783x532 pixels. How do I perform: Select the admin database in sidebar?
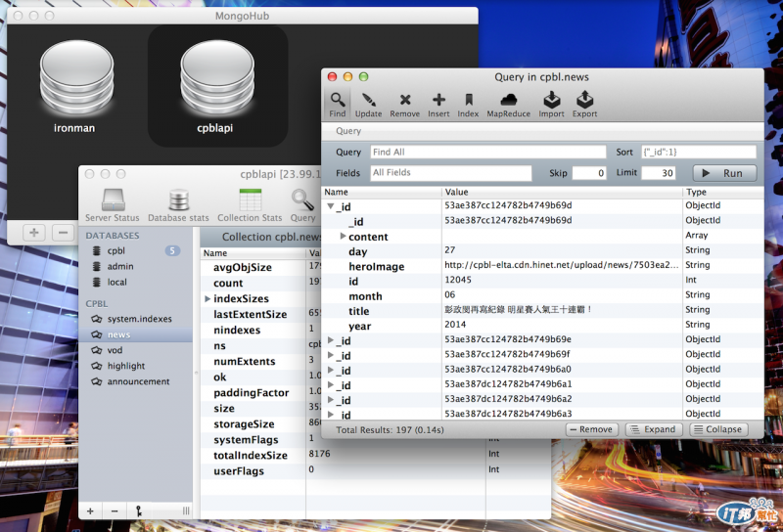(135, 267)
